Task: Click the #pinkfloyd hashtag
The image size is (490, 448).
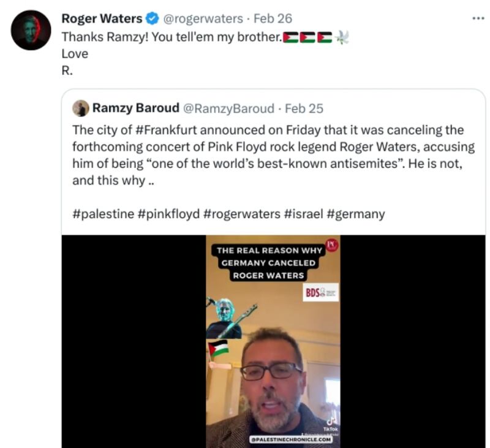Action: [x=168, y=214]
